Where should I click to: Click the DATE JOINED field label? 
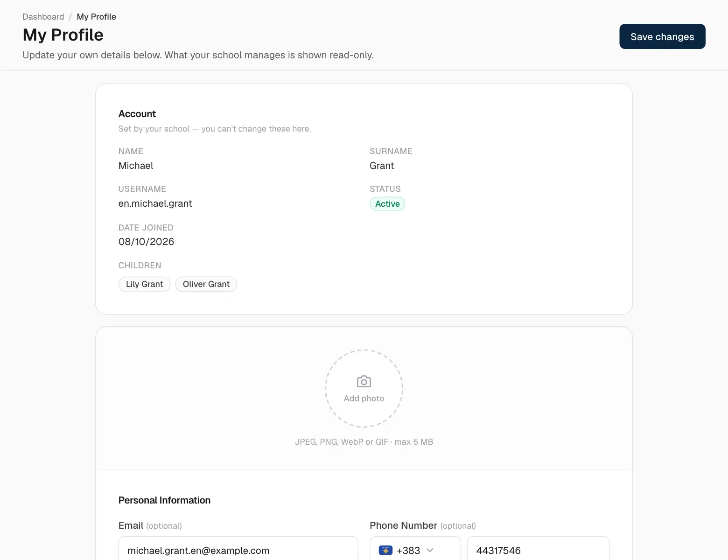(146, 228)
